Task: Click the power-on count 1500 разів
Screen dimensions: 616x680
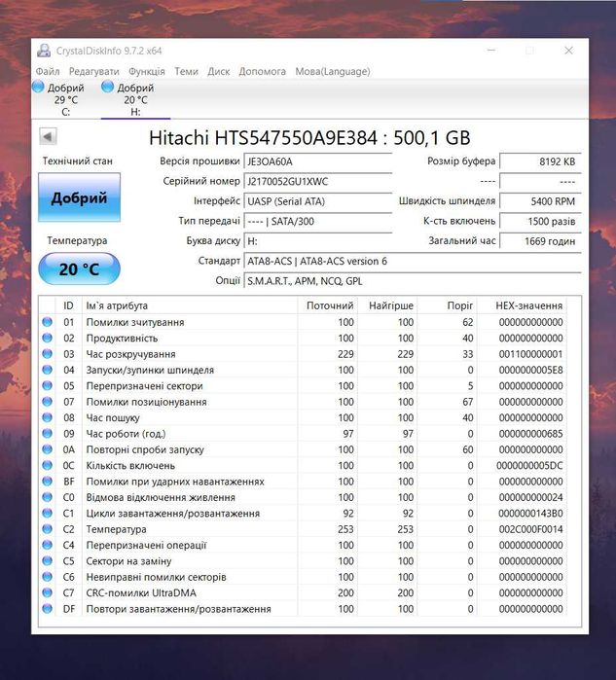Action: click(x=540, y=221)
